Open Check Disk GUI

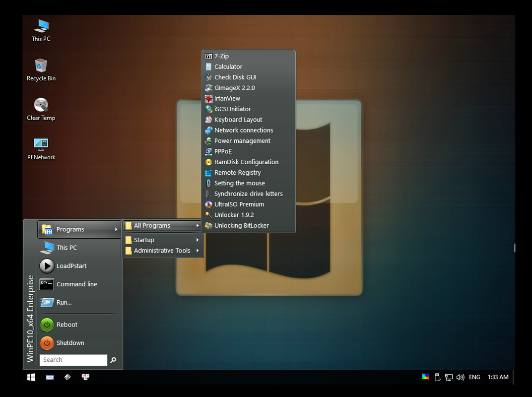point(248,77)
